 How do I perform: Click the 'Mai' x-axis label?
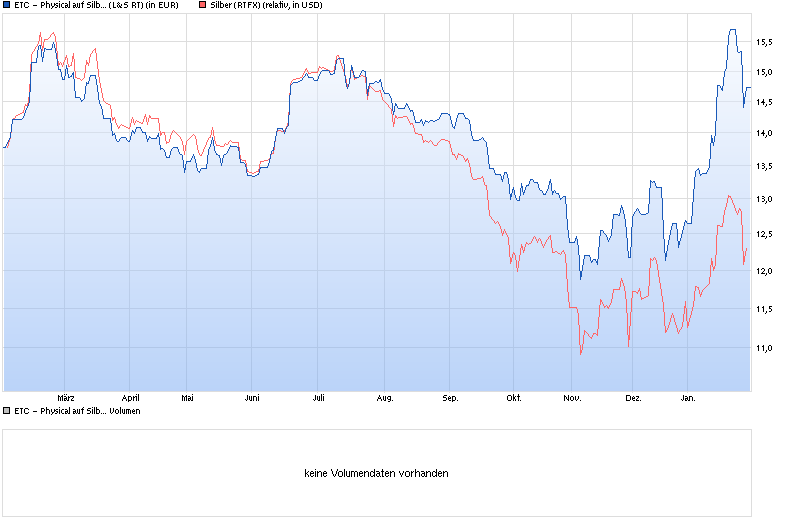tap(187, 398)
